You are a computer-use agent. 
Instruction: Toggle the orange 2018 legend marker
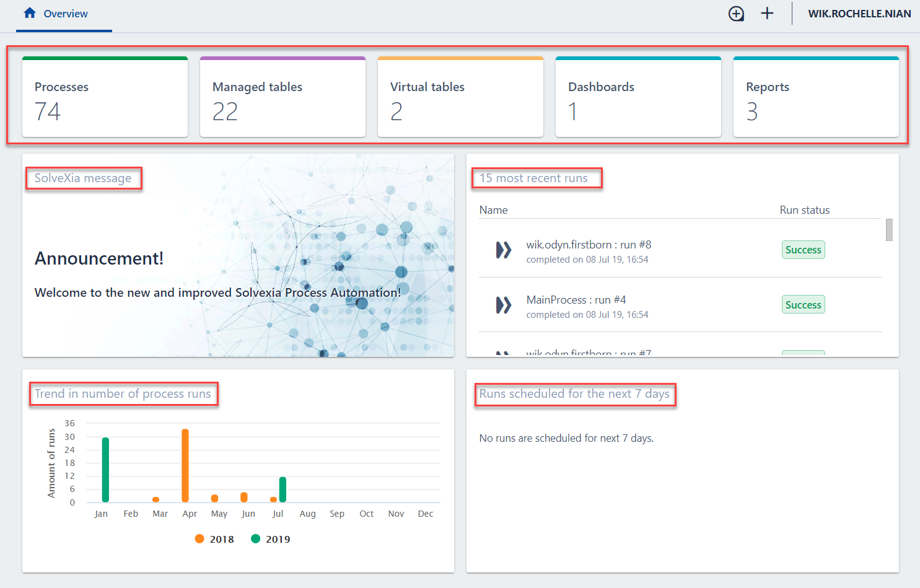click(x=199, y=539)
